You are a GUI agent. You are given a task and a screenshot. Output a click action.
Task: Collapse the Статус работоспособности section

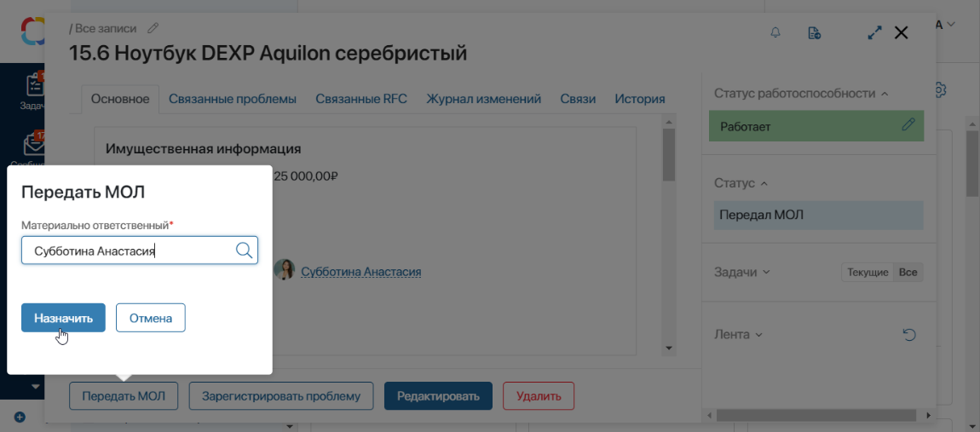884,94
